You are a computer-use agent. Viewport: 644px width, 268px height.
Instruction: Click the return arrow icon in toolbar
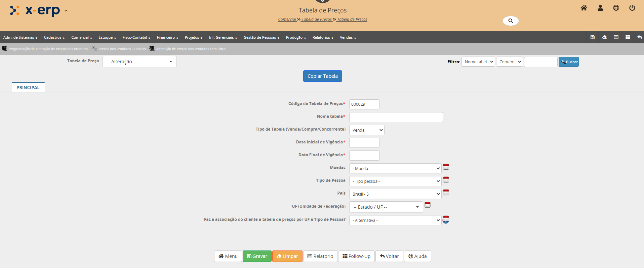coord(639,37)
